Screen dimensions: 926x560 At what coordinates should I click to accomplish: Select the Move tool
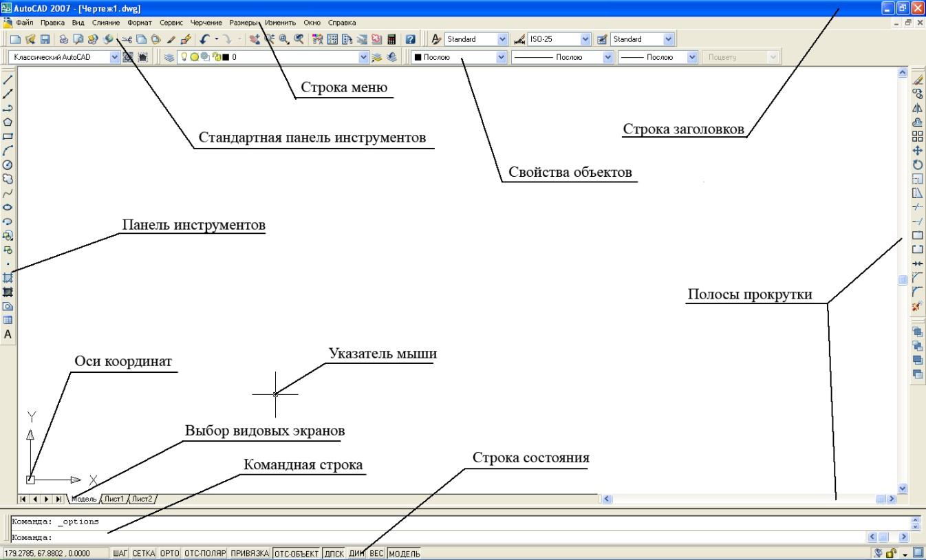tap(917, 150)
